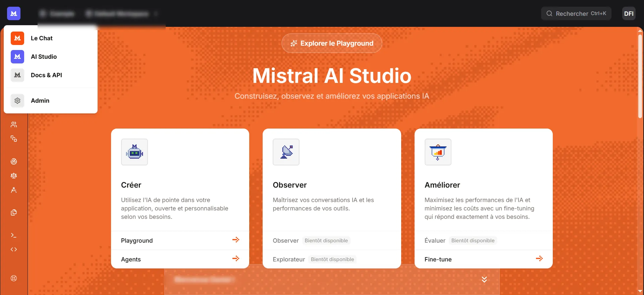Click the Rechercher search field
Viewport: 644px width, 295px height.
576,13
